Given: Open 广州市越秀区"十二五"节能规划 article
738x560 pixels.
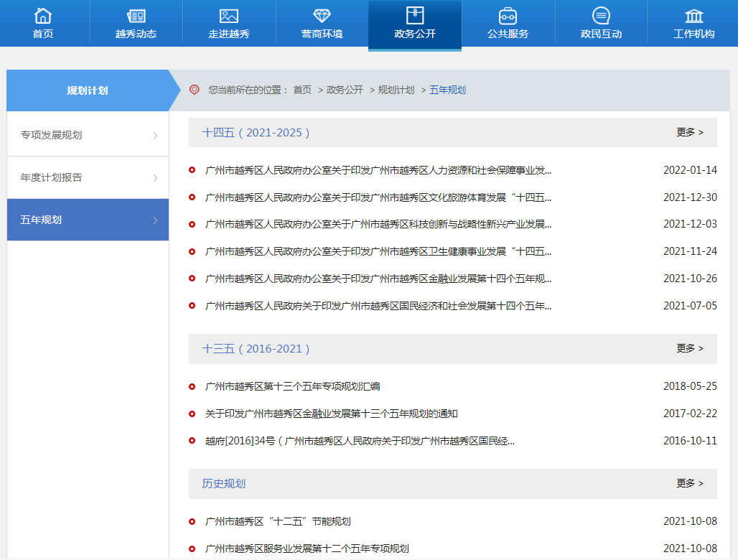Looking at the screenshot, I should pos(278,521).
